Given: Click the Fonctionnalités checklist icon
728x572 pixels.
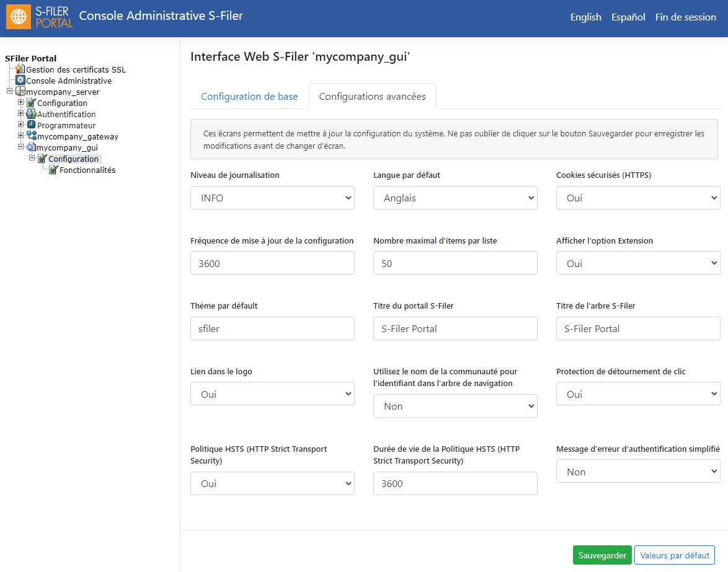Looking at the screenshot, I should [53, 170].
